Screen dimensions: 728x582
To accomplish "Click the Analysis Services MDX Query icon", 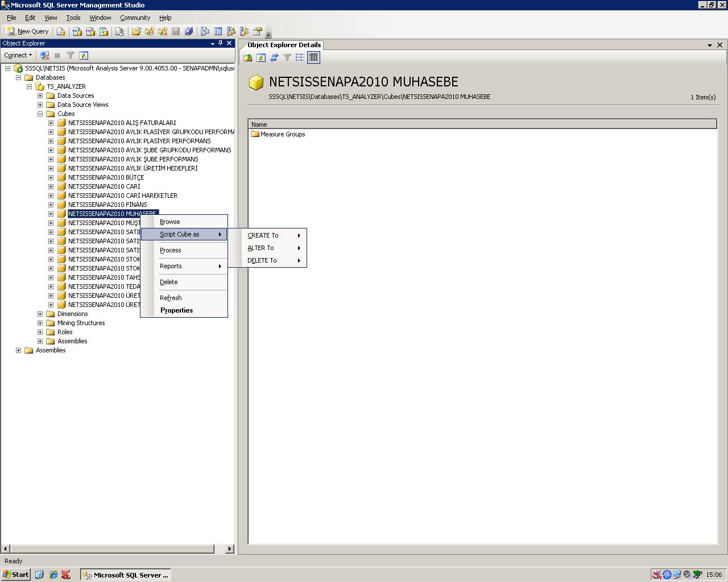I will pos(77,31).
